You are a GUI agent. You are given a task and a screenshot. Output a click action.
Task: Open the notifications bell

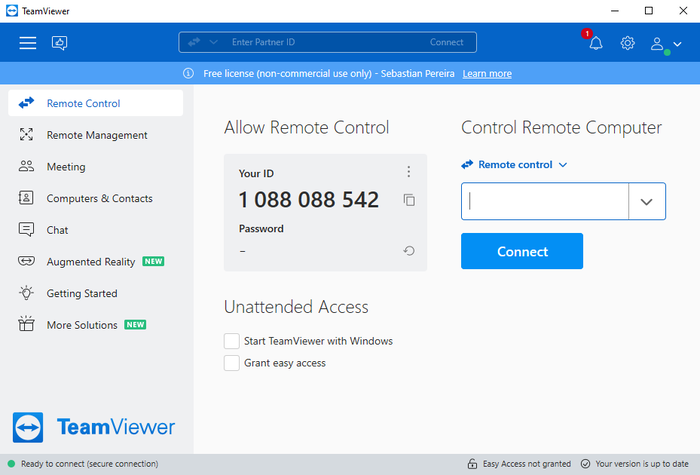click(596, 43)
